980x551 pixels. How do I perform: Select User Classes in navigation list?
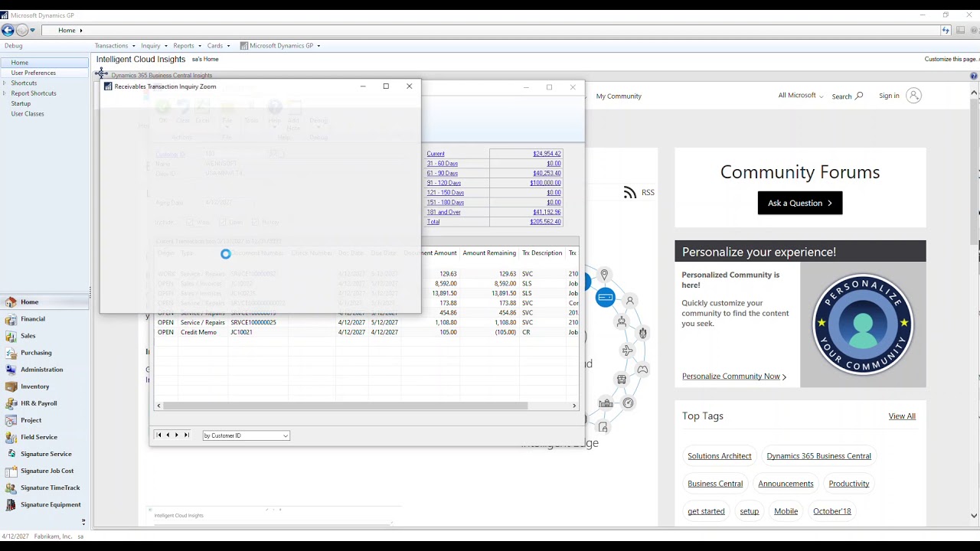tap(28, 113)
